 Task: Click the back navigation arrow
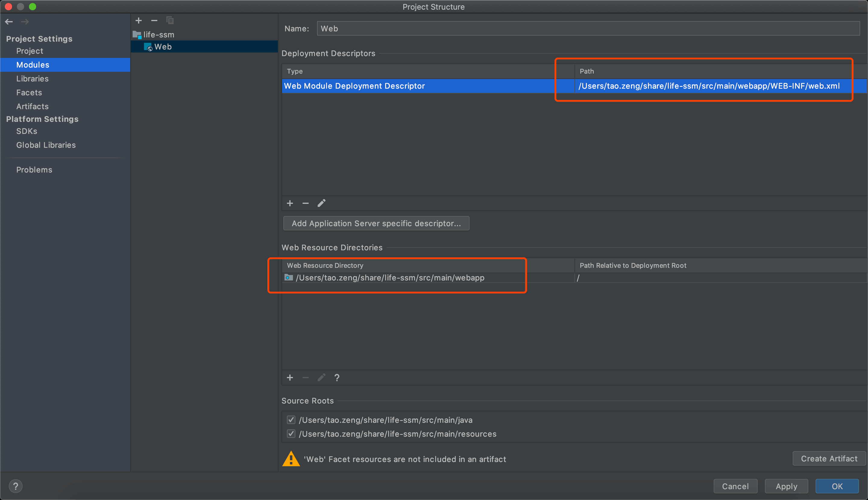[9, 22]
